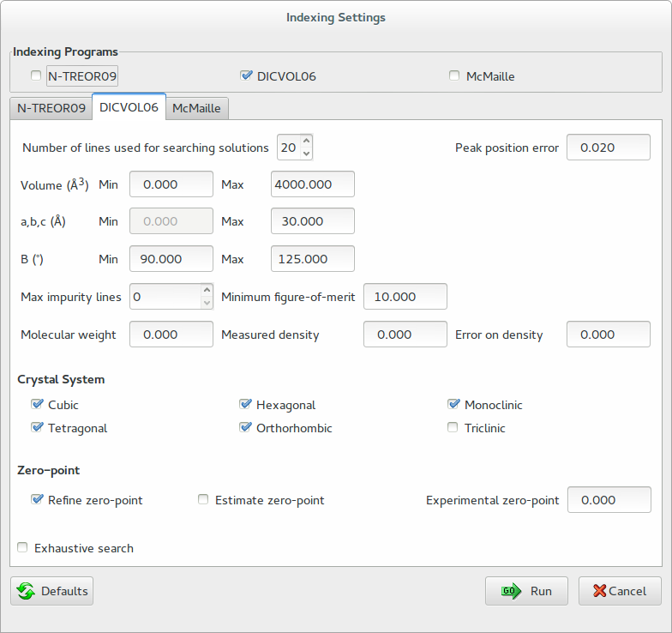Click the red X Cancel icon
The image size is (672, 633).
point(599,591)
